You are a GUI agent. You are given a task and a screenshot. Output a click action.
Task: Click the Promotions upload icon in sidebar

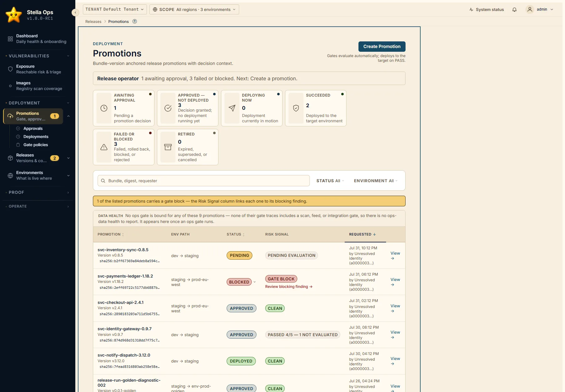pyautogui.click(x=10, y=116)
